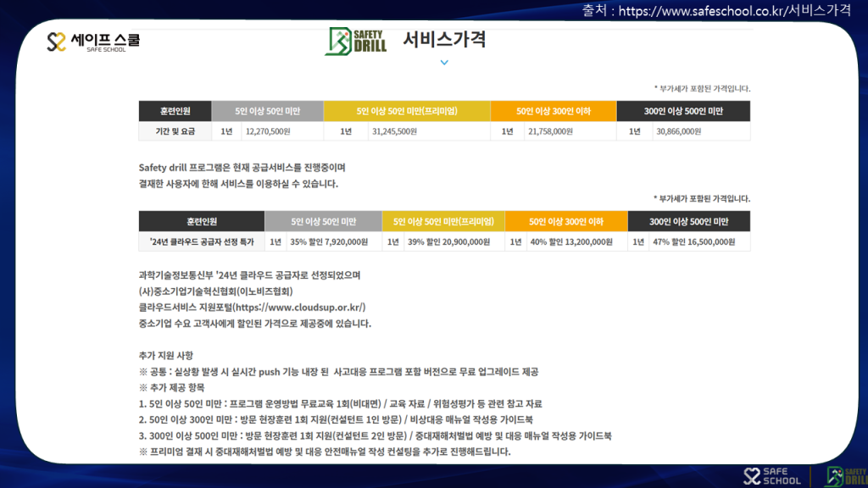Image resolution: width=868 pixels, height=488 pixels.
Task: Open the safeschool.co.kr source URL
Action: [x=734, y=10]
